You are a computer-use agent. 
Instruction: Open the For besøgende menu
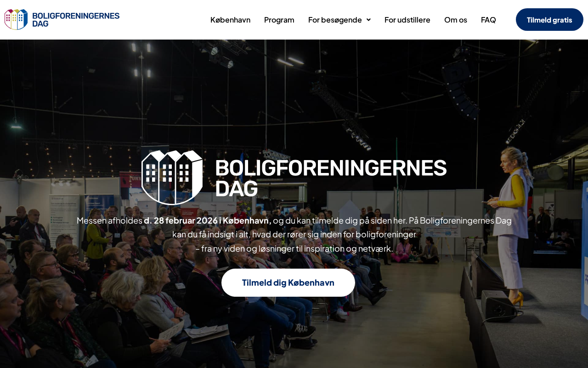(x=335, y=20)
